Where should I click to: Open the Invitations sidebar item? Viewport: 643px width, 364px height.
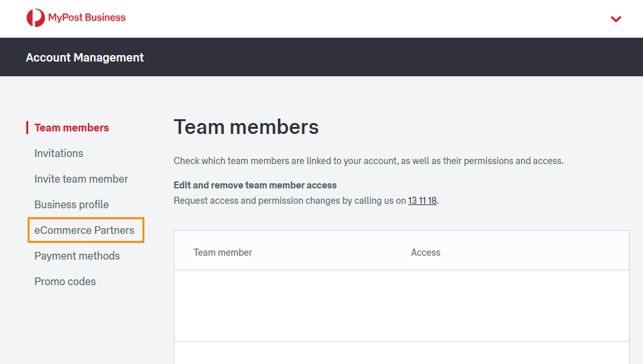tap(58, 153)
